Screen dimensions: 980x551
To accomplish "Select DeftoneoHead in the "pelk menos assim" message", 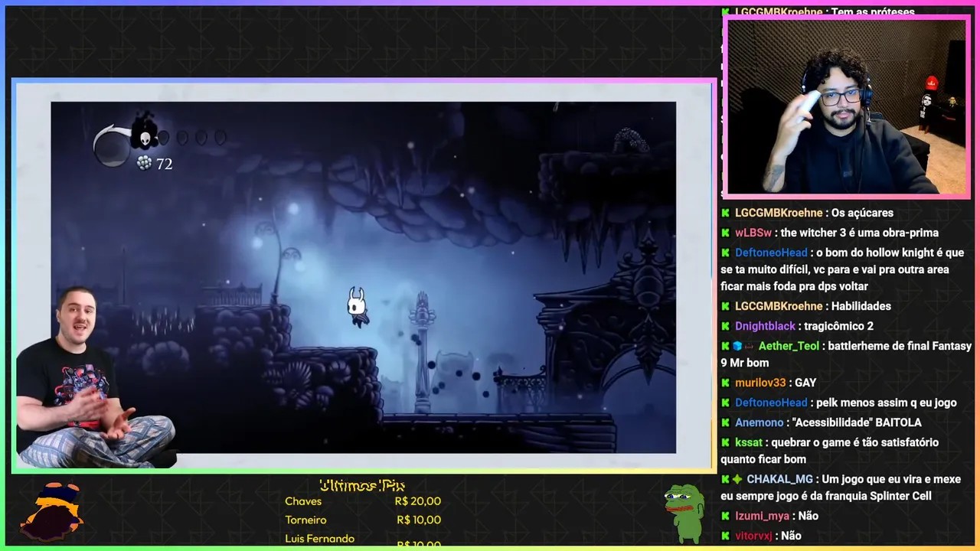I will tap(771, 403).
